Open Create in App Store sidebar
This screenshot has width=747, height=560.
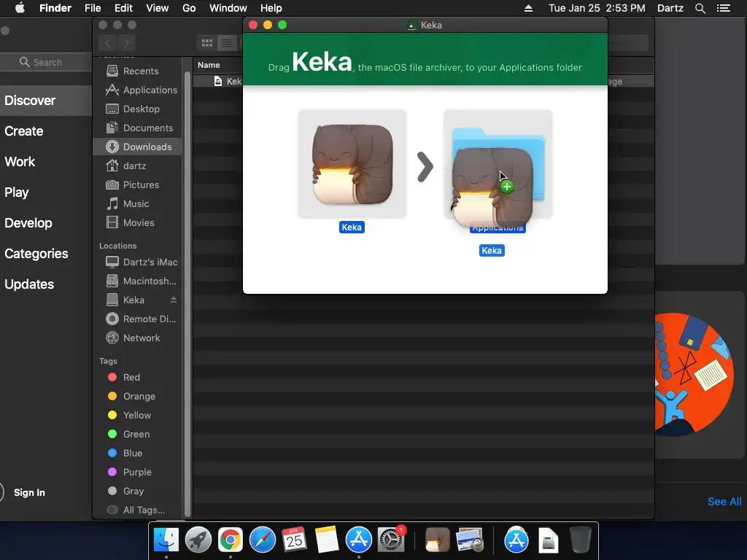24,131
